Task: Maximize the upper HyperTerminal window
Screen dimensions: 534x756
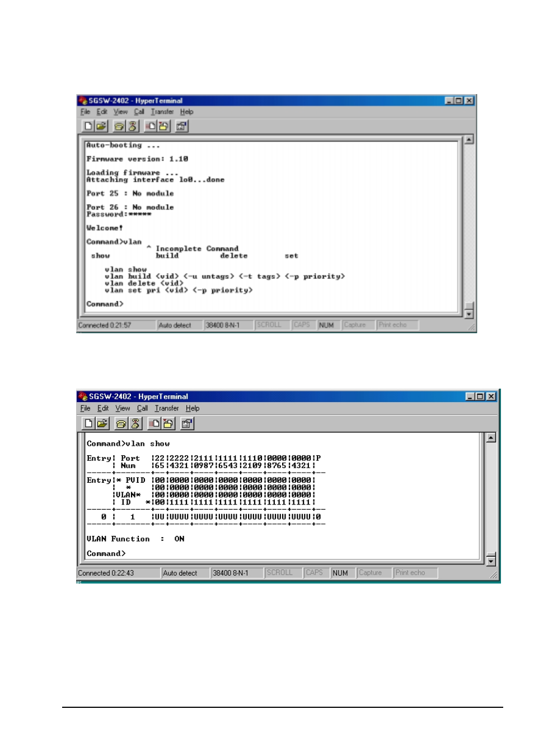Action: tap(459, 101)
